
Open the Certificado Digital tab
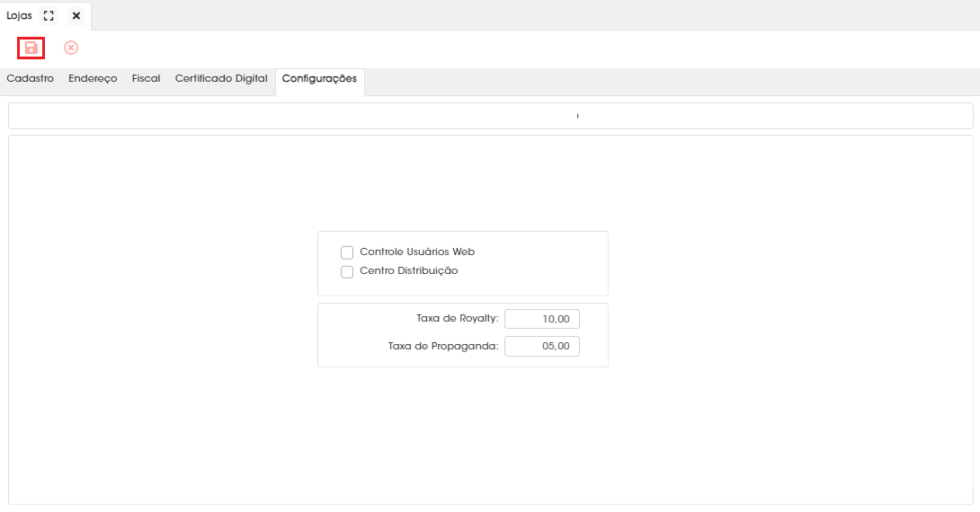pyautogui.click(x=221, y=79)
